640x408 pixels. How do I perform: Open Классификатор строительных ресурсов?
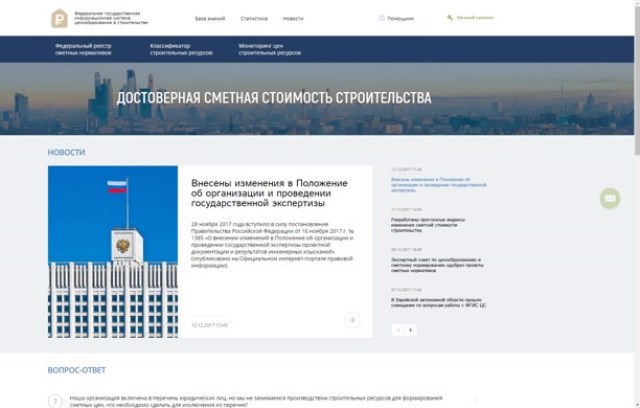[178, 49]
